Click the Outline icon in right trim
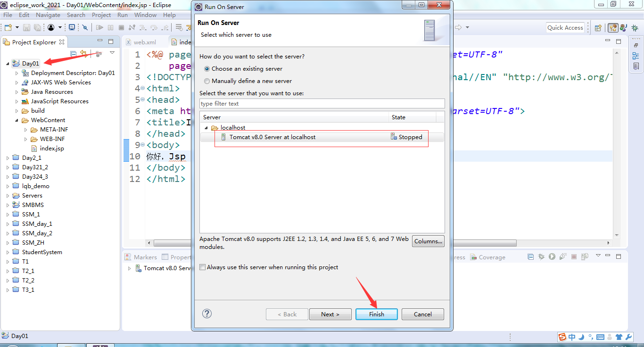644x347 pixels. coord(636,56)
